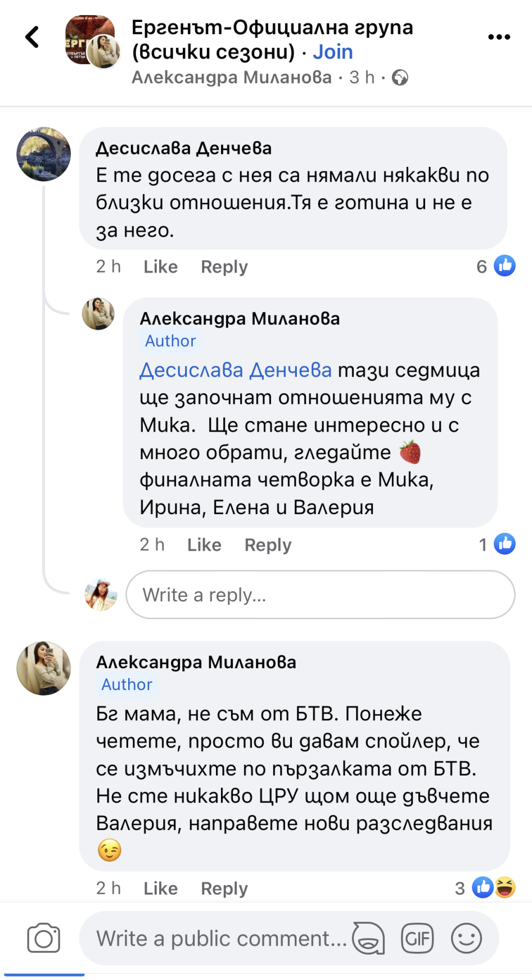532x980 pixels.
Task: Join the Ергенът group
Action: pos(333,52)
